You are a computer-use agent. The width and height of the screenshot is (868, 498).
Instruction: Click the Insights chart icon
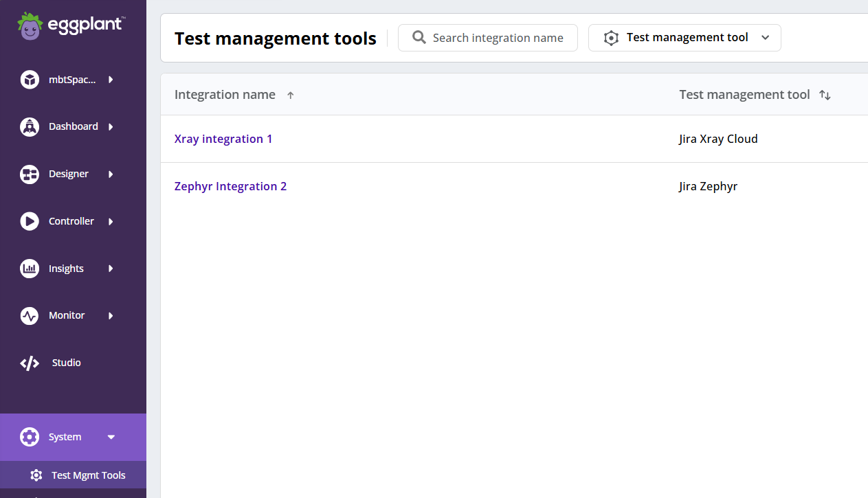[x=30, y=269]
